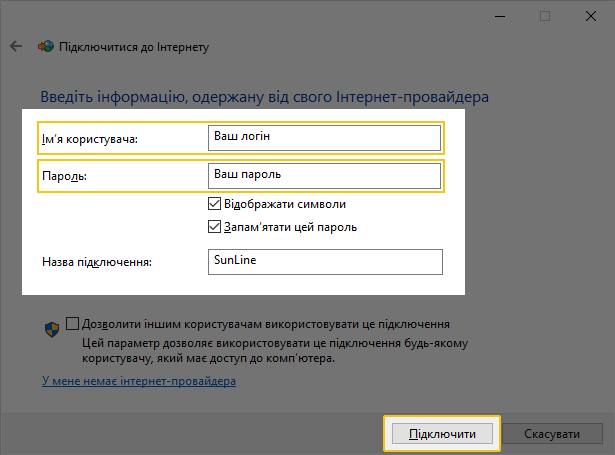
Task: Click the 'Назва підключення:' label
Action: 97,262
